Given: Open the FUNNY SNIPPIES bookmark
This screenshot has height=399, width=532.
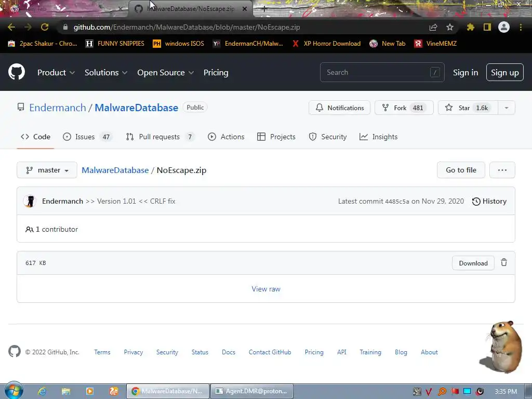Looking at the screenshot, I should [115, 44].
